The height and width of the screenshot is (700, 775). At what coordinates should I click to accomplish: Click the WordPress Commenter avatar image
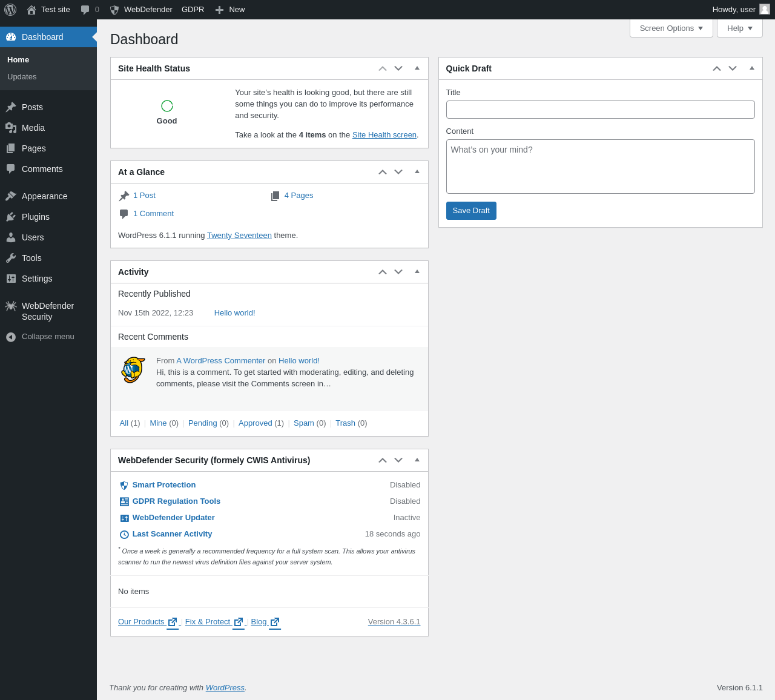(133, 369)
